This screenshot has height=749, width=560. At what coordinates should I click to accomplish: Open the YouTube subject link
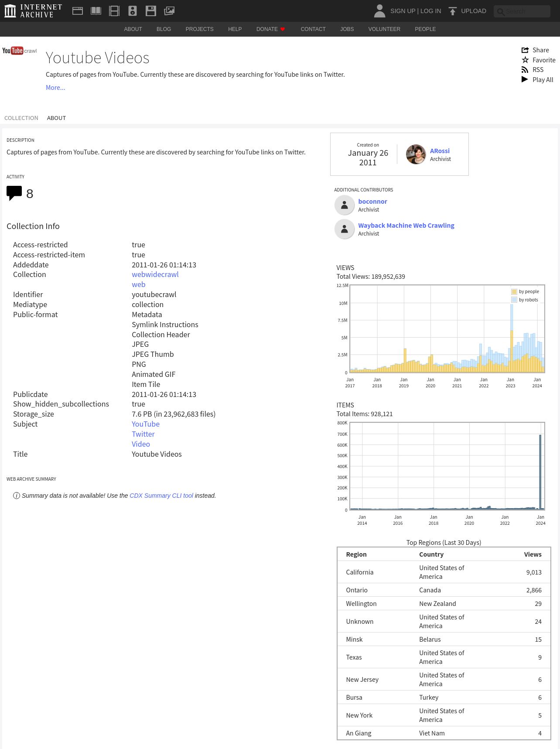coord(146,424)
